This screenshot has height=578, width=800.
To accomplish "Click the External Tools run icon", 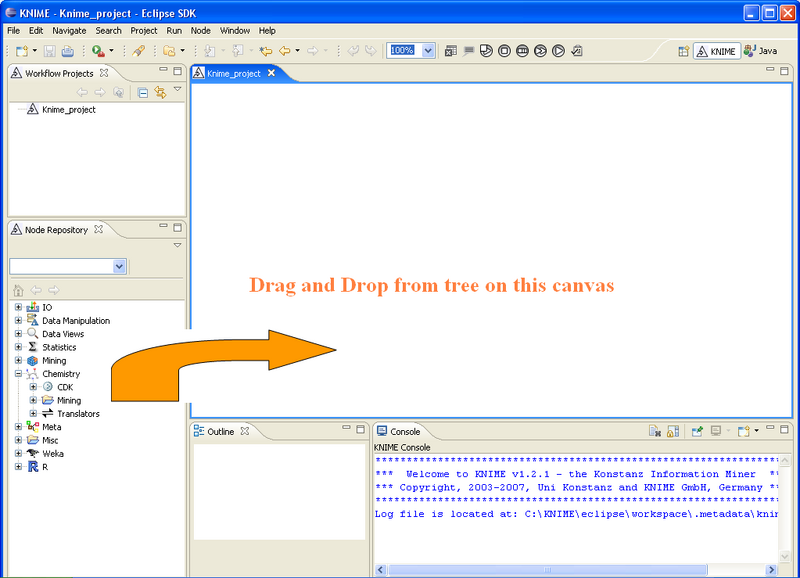I will 98,51.
